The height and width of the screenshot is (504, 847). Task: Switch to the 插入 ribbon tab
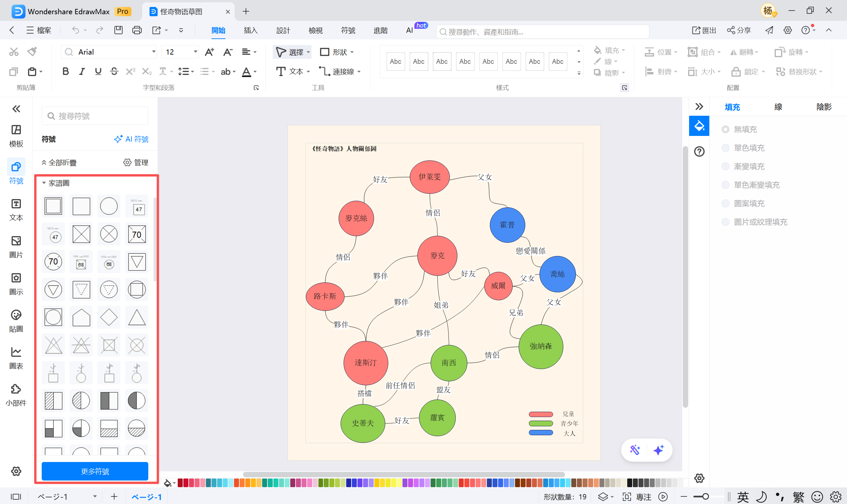pos(251,30)
